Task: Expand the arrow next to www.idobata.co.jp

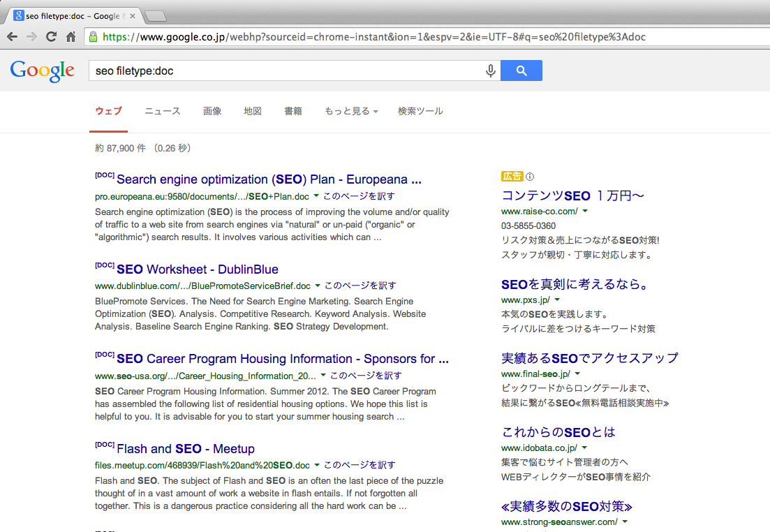Action: tap(584, 448)
